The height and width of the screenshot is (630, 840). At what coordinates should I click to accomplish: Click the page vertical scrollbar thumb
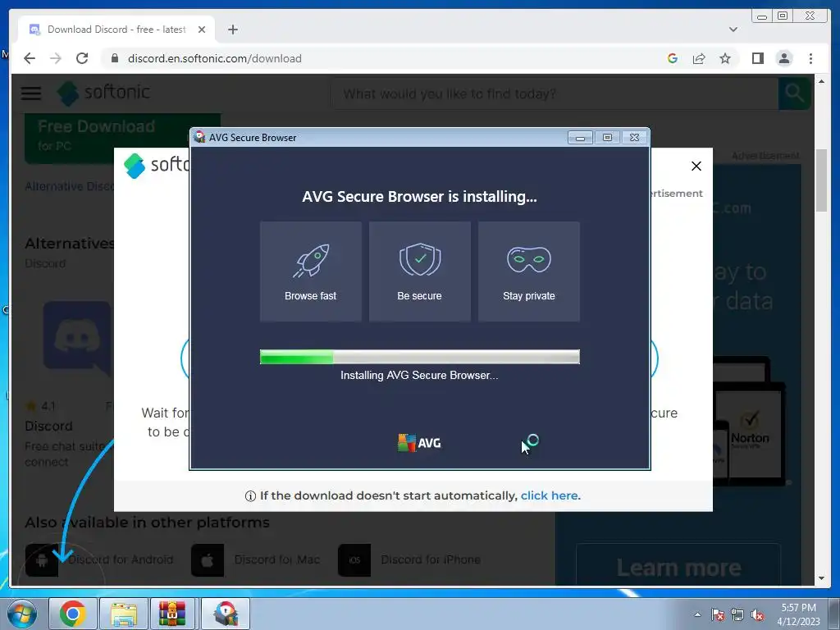tap(821, 180)
